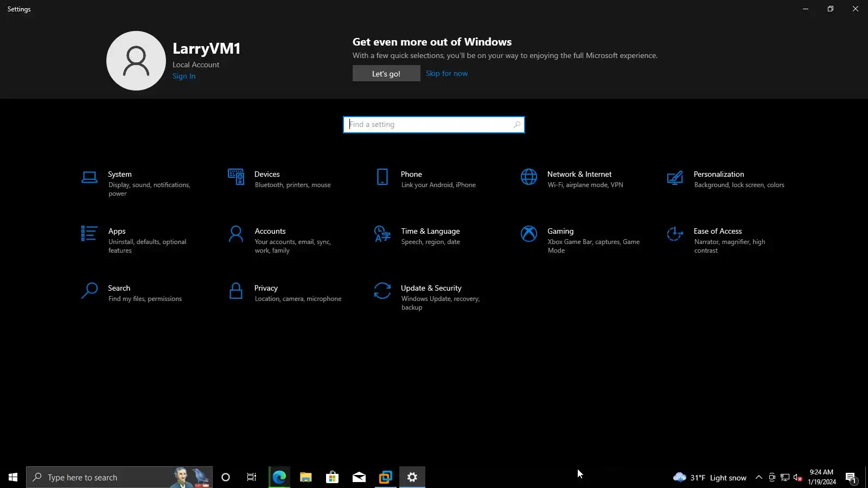Open the Privacy padlock icon

pos(236,291)
